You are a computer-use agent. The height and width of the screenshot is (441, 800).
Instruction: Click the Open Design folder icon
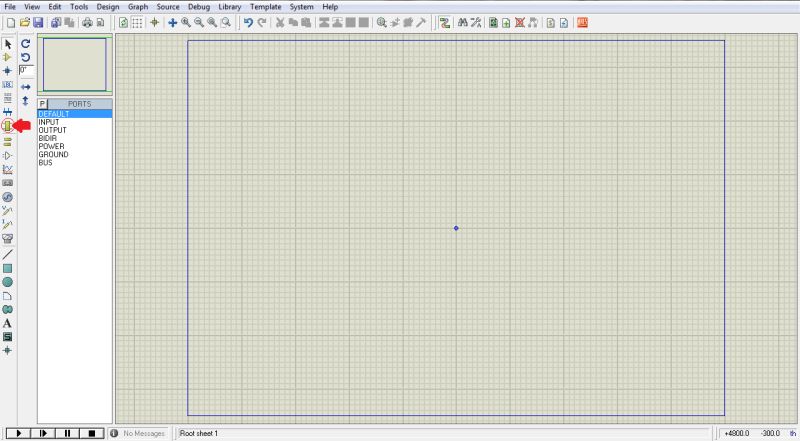pyautogui.click(x=24, y=22)
